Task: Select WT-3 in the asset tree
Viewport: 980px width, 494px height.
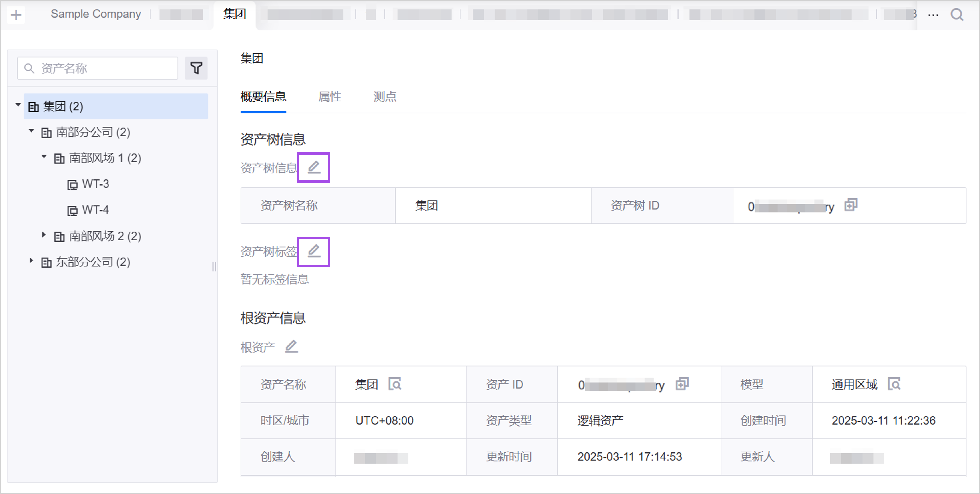Action: [x=95, y=184]
